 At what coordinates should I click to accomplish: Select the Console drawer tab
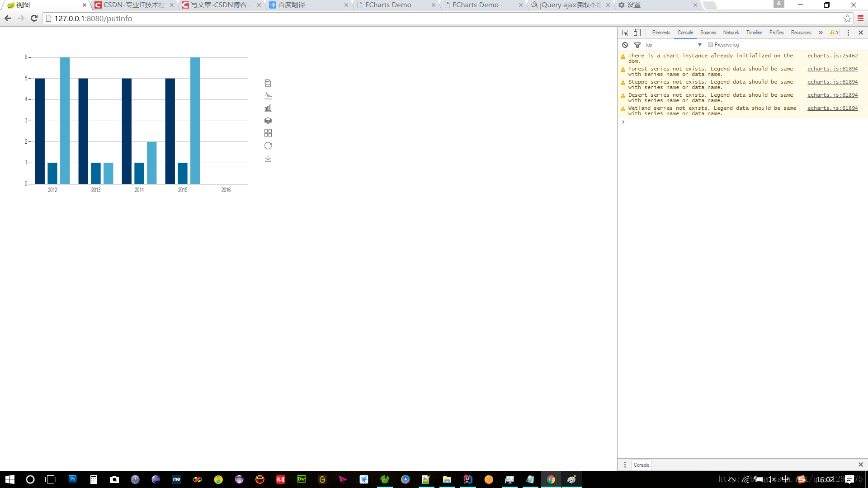(642, 465)
